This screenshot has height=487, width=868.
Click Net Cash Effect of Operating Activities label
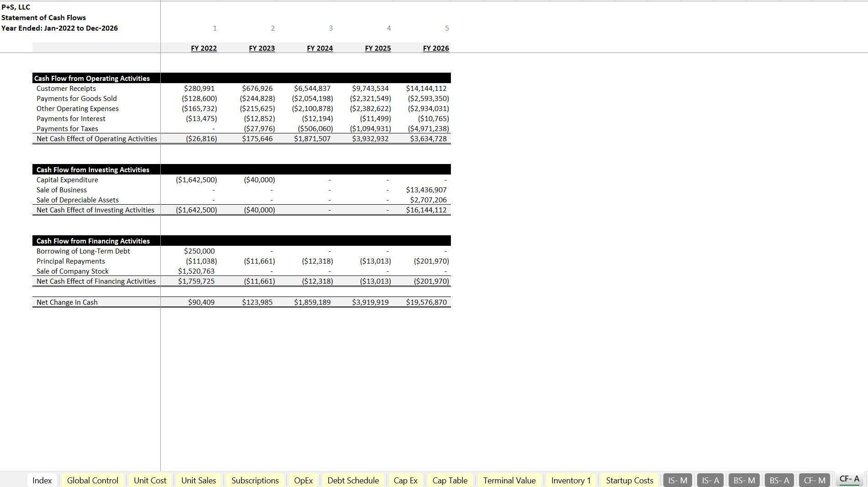(97, 138)
